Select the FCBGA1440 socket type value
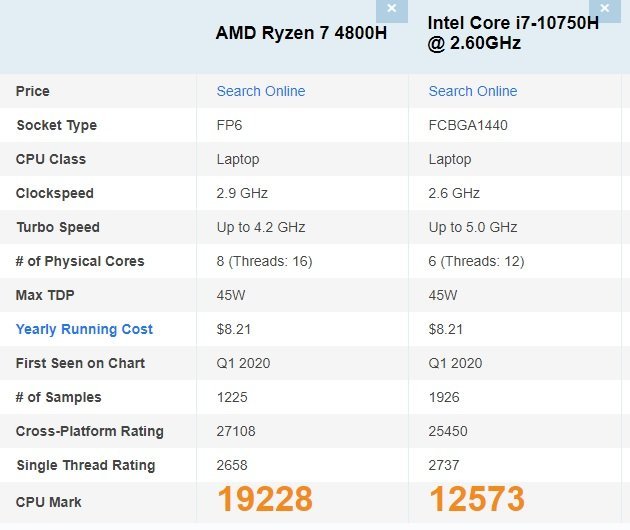Image resolution: width=630 pixels, height=530 pixels. pyautogui.click(x=468, y=125)
